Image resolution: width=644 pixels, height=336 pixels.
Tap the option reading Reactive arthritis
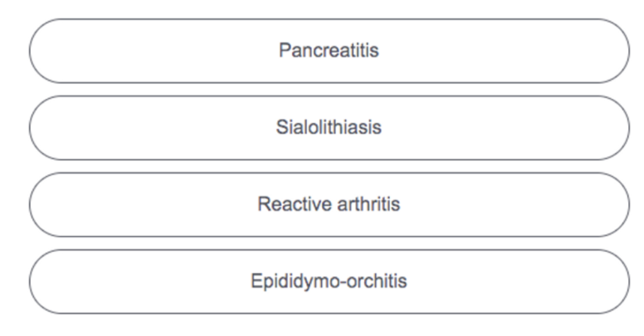pyautogui.click(x=329, y=204)
